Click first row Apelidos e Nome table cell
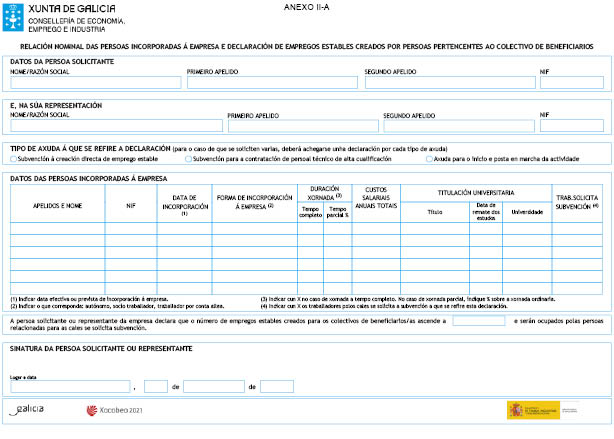614x439 pixels. (x=57, y=227)
